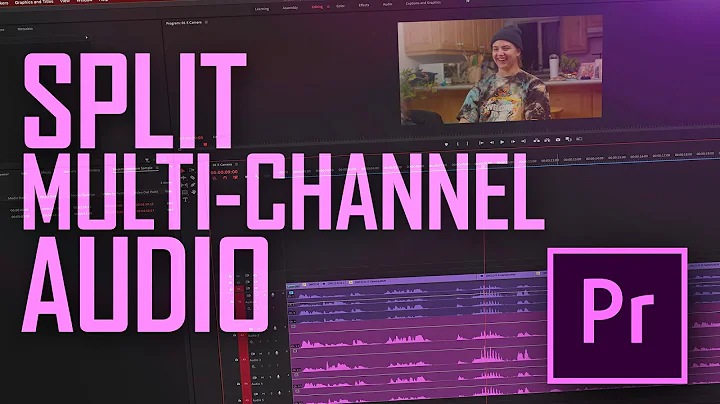This screenshot has height=404, width=720.
Task: Select the Slip tool
Action: [x=185, y=185]
